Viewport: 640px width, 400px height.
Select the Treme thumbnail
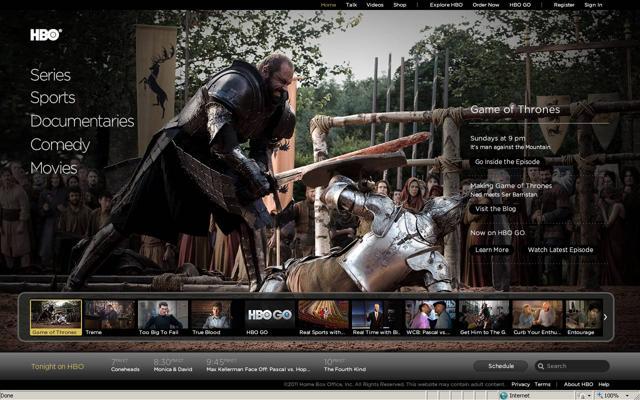[x=110, y=318]
